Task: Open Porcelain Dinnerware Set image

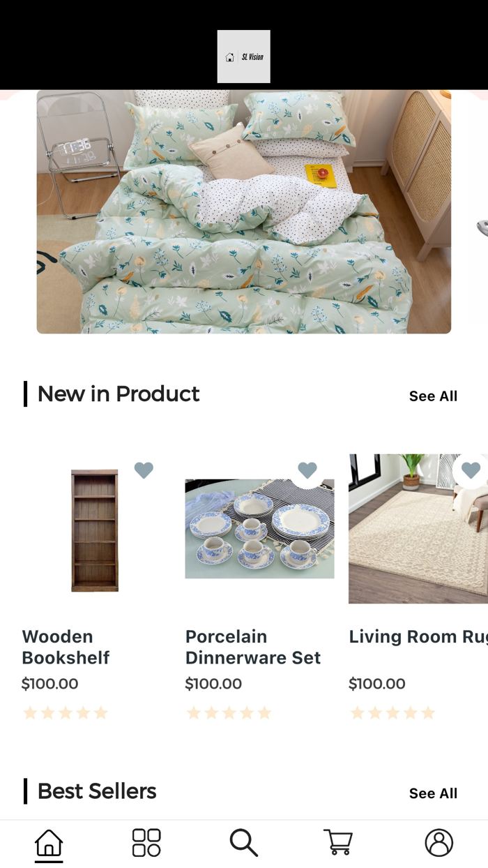Action: coord(259,529)
